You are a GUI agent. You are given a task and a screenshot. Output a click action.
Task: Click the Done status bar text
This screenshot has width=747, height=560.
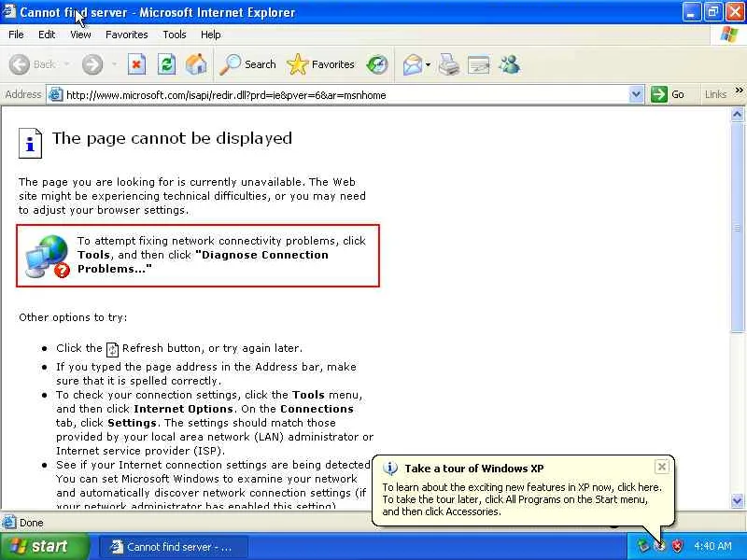coord(32,523)
